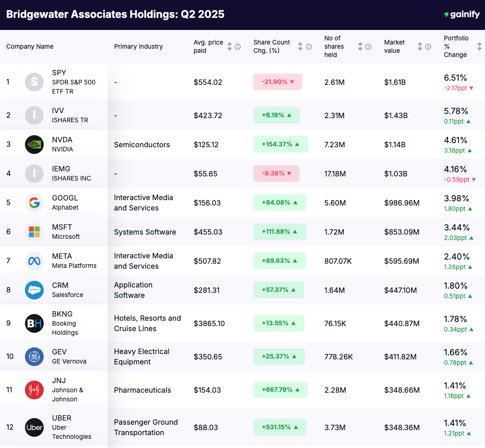Viewport: 485px width, 448px height.
Task: Sort by Portfolio % Change column
Action: 480,47
